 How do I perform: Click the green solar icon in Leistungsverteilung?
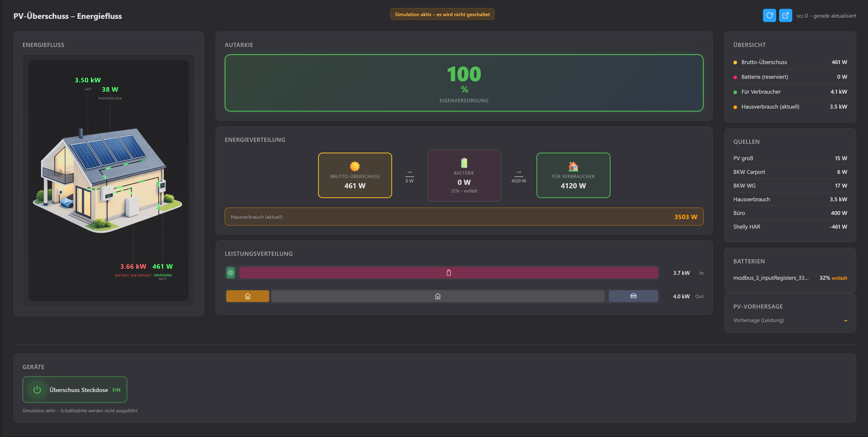click(230, 273)
